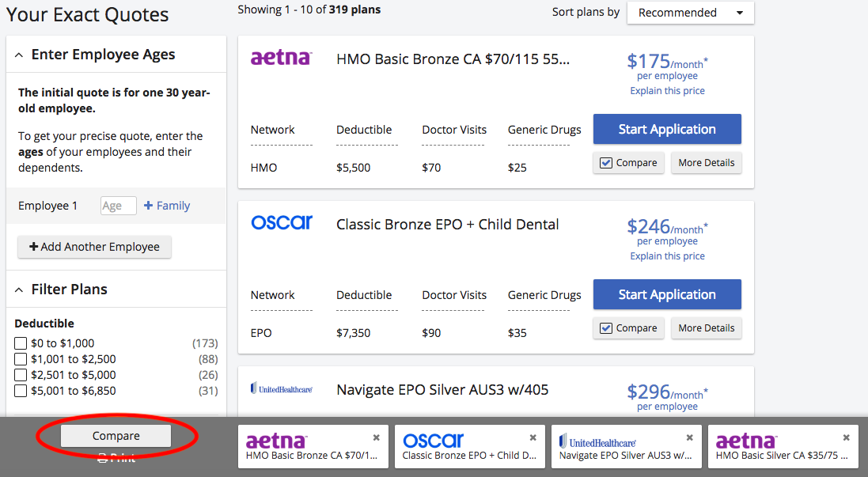Collapse the Enter Employee Ages section
The width and height of the screenshot is (868, 477).
[19, 54]
